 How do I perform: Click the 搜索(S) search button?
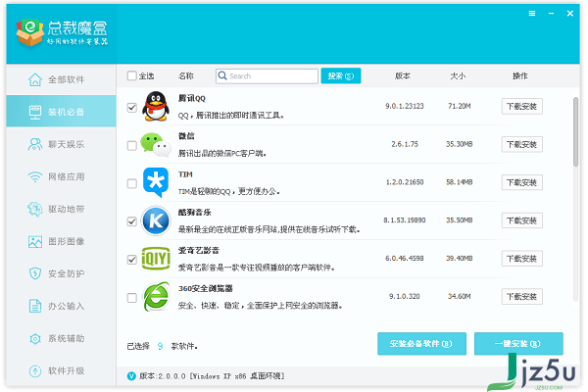point(341,75)
